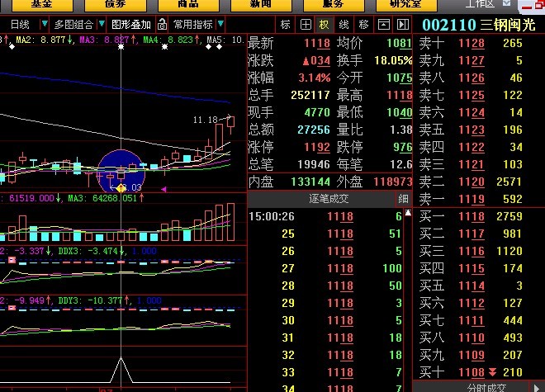The height and width of the screenshot is (392, 545).
Task: Click the 标 toolbar icon
Action: pos(286,24)
